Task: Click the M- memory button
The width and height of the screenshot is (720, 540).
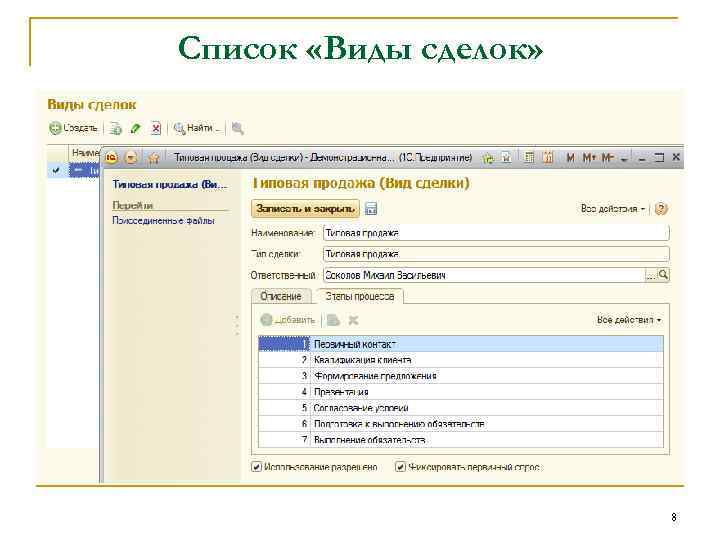Action: (x=608, y=158)
